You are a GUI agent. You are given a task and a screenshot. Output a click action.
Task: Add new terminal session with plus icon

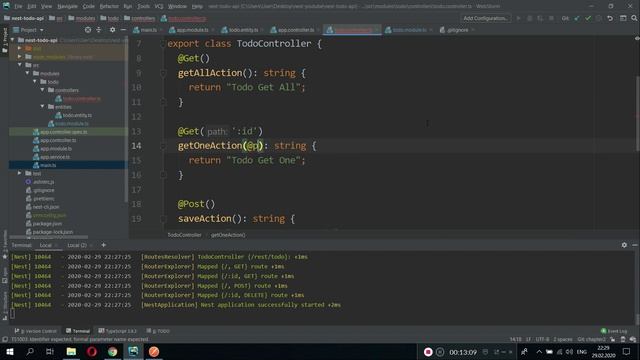[x=104, y=245]
